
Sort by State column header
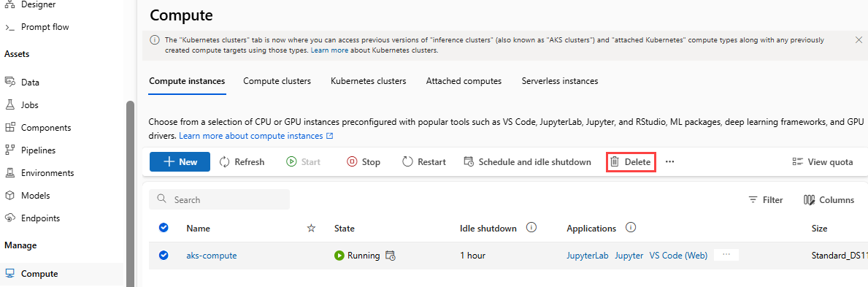[345, 229]
